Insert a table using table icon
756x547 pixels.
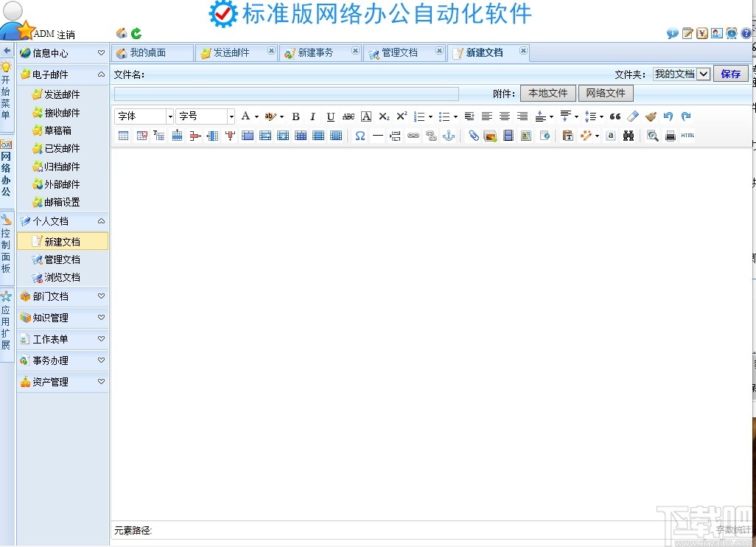(123, 135)
